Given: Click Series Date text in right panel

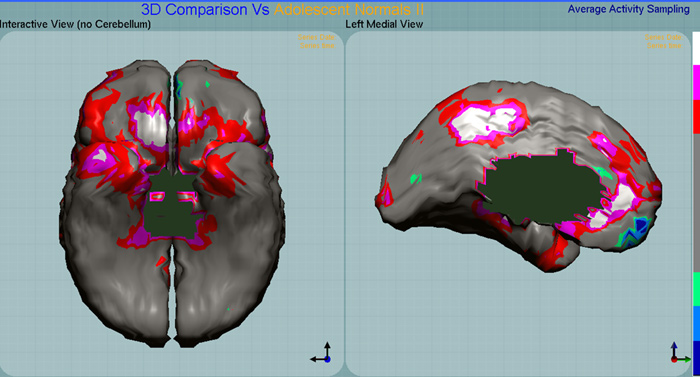Looking at the screenshot, I should (663, 38).
